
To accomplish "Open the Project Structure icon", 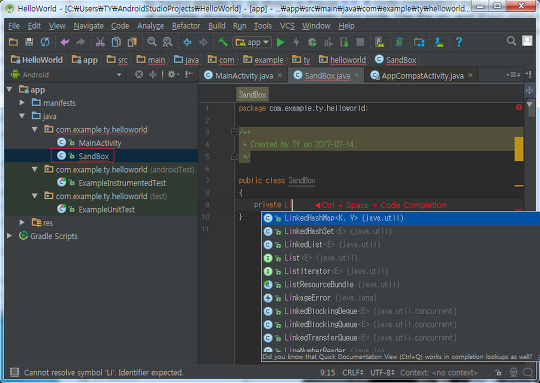I will pyautogui.click(x=419, y=42).
